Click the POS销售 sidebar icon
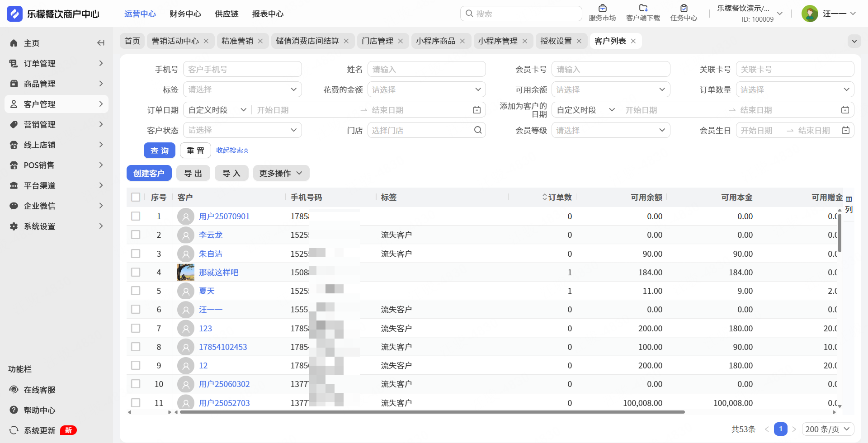This screenshot has width=868, height=443. point(14,165)
